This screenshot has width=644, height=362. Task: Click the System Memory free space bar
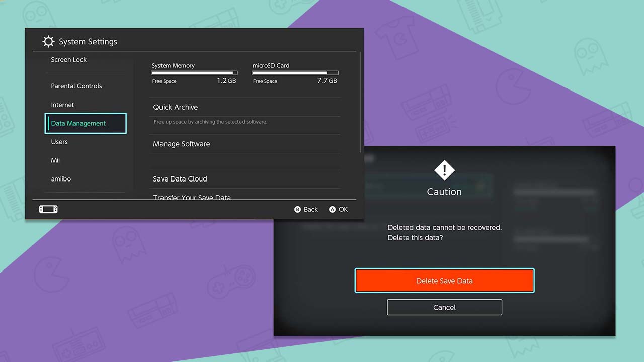point(194,73)
